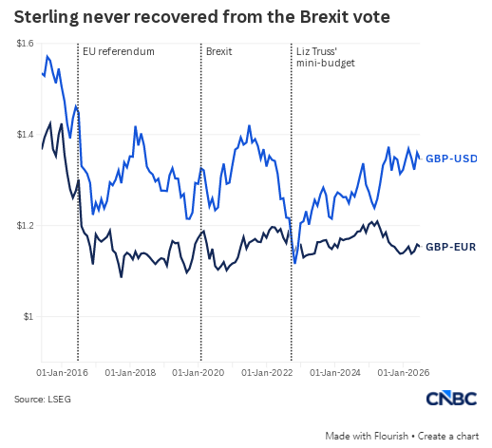Click the Brexit annotation label
This screenshot has height=448, width=492.
point(218,51)
